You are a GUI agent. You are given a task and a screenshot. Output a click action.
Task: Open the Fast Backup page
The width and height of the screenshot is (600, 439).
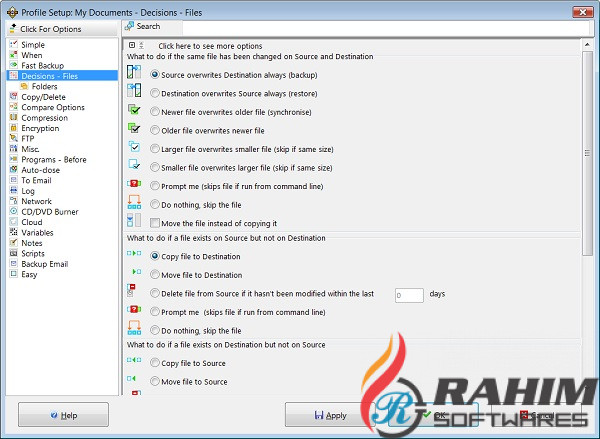[x=42, y=65]
